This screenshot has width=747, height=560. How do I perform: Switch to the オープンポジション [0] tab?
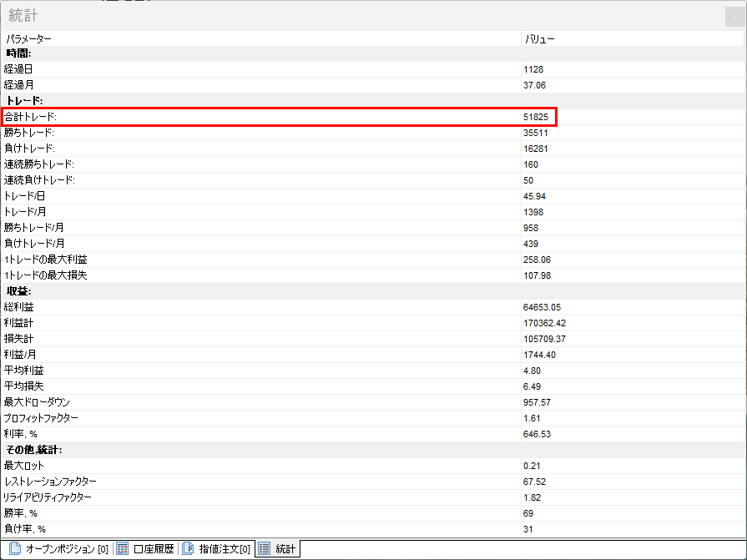(67, 549)
